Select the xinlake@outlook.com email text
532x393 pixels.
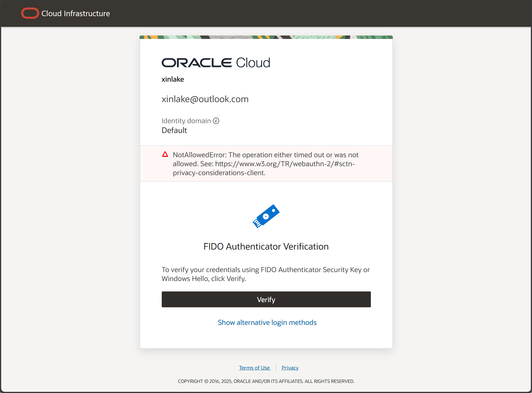pos(205,99)
